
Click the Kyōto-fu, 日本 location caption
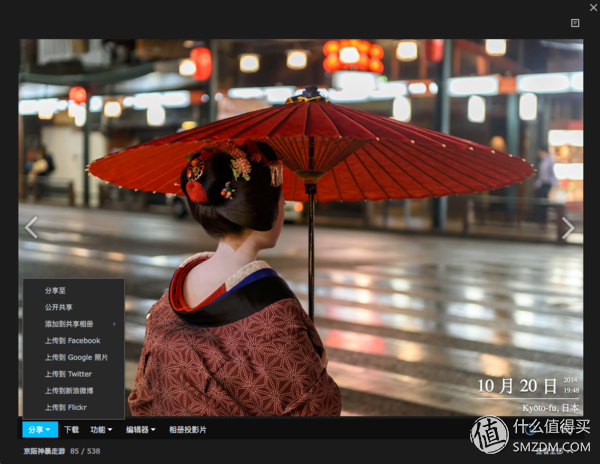click(549, 408)
